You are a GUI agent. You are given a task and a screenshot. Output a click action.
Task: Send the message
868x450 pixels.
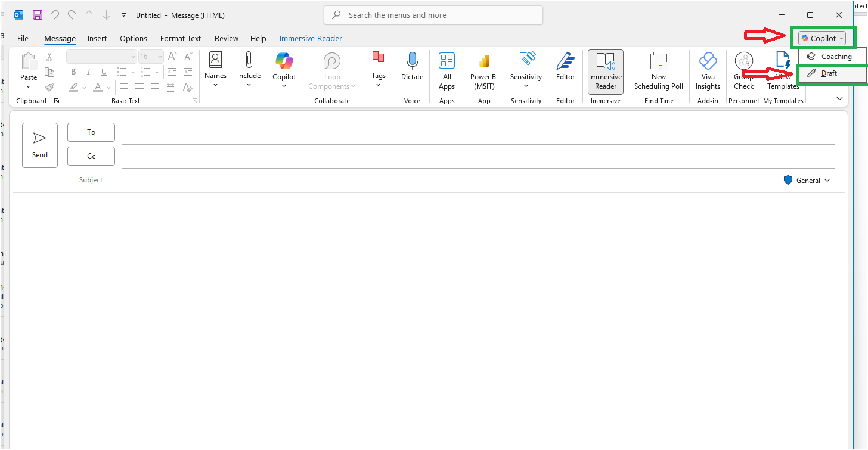(x=40, y=145)
